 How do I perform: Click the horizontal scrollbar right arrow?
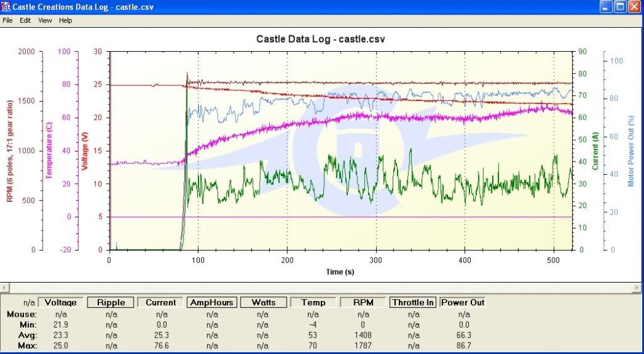(638, 287)
